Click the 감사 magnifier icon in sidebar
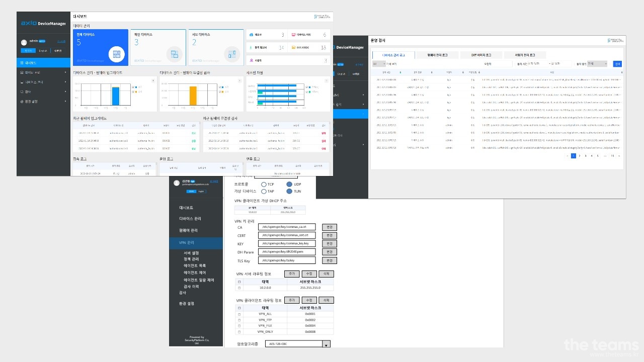Screen dimensions: 644x362 (x=21, y=92)
